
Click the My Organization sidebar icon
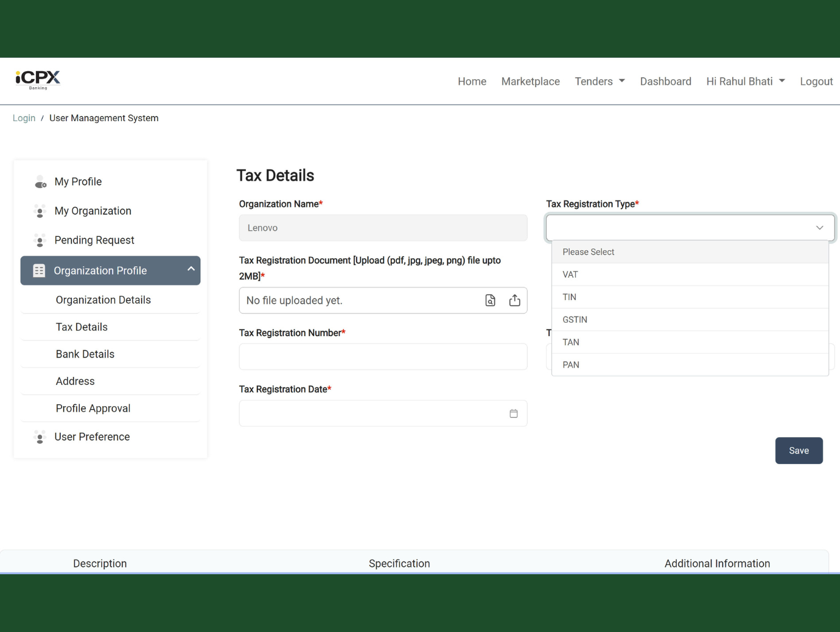click(x=40, y=211)
